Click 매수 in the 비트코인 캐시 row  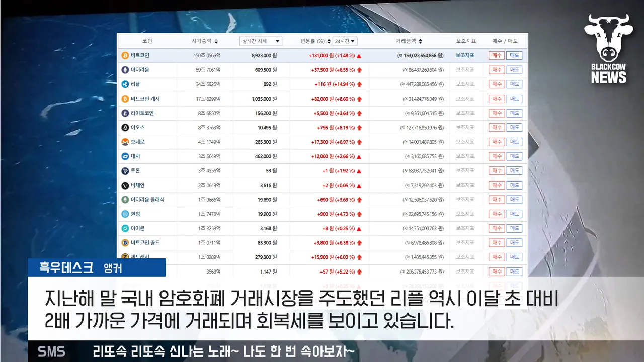coord(497,99)
